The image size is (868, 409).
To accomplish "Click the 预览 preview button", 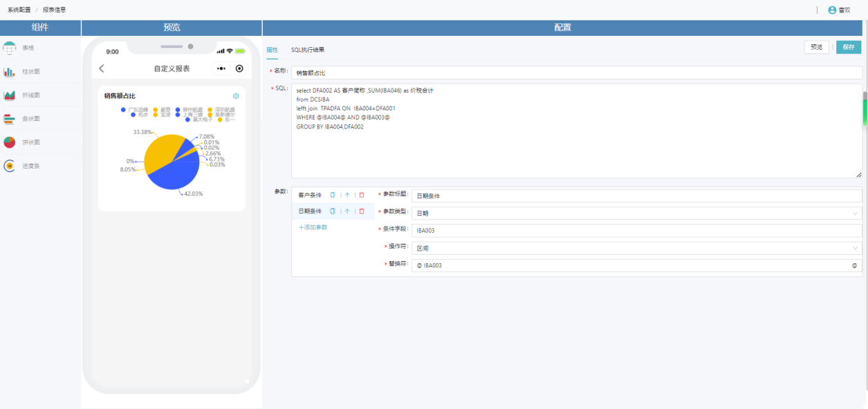I will [x=816, y=47].
